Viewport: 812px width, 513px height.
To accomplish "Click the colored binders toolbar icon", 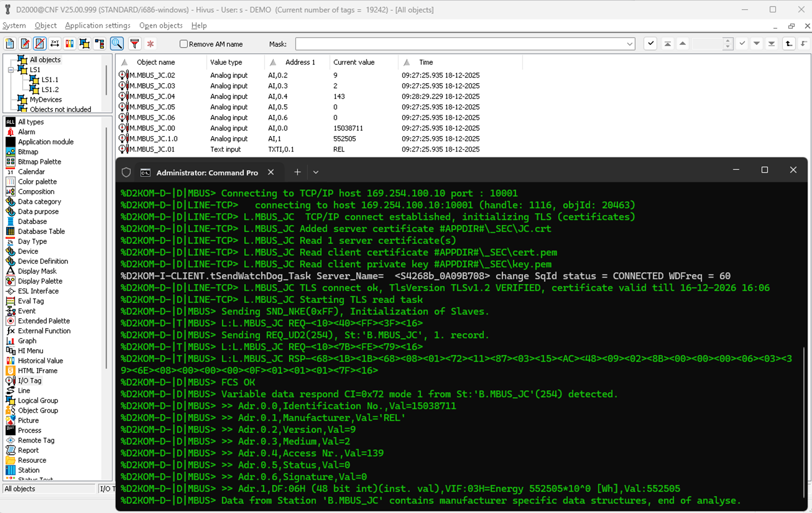I will pyautogui.click(x=70, y=43).
